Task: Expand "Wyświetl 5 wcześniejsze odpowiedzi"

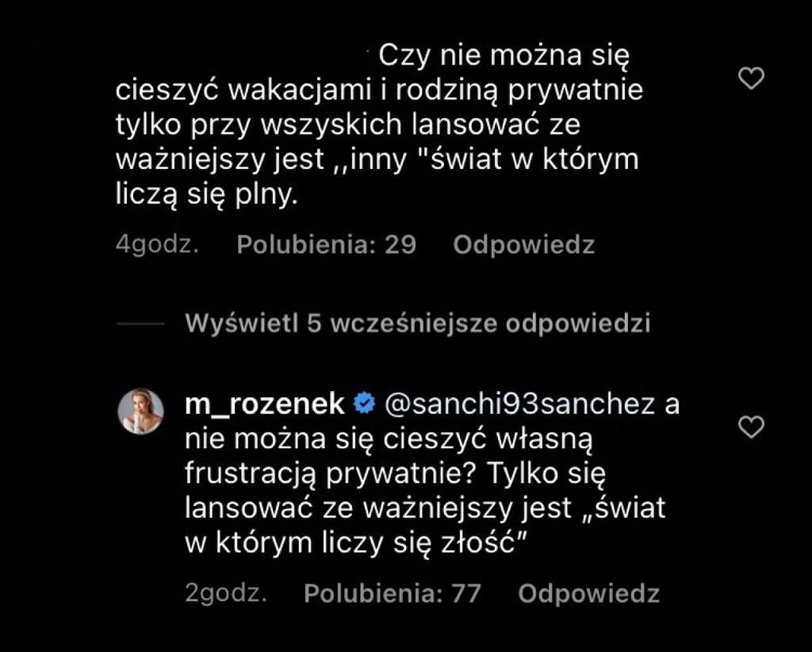Action: (x=417, y=324)
